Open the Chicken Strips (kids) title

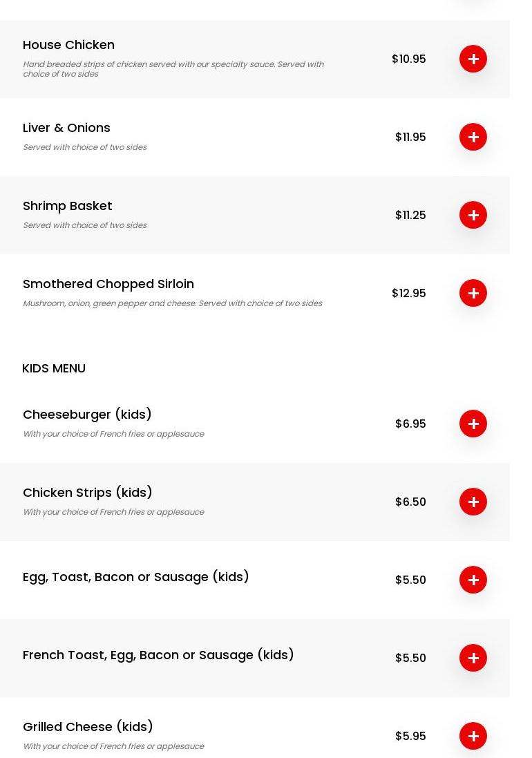click(x=88, y=493)
